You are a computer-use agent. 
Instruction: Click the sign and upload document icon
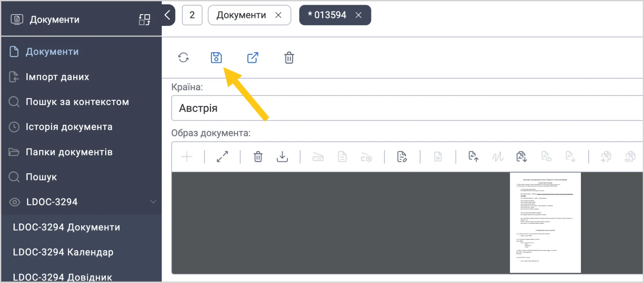pos(473,157)
